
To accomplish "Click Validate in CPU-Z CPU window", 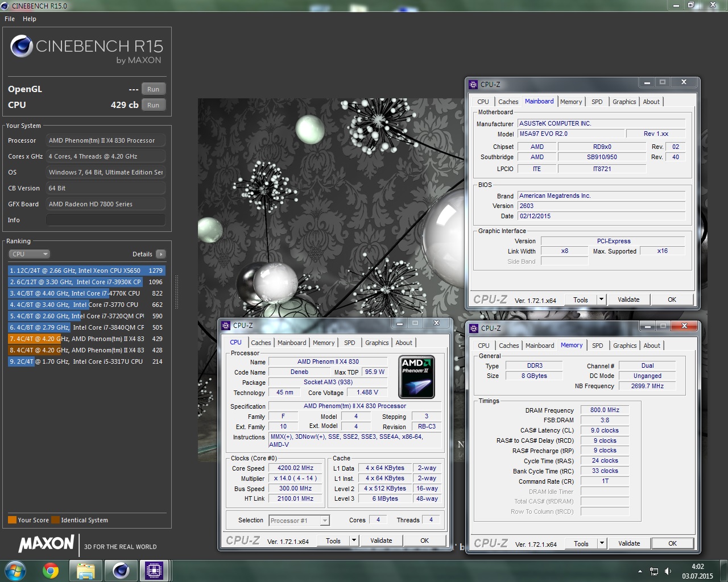I will 381,541.
